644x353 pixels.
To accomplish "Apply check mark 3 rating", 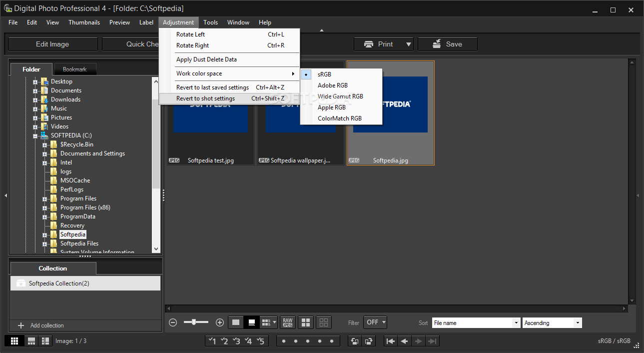I will coord(236,341).
